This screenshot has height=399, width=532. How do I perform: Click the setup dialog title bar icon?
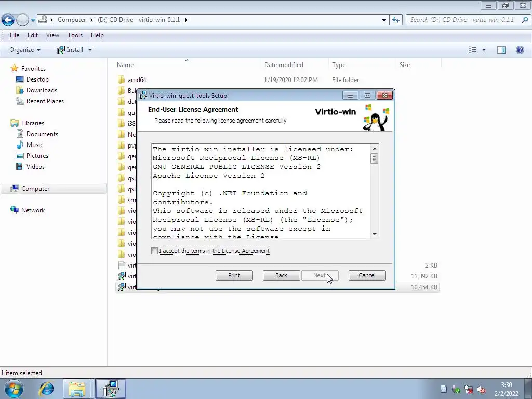point(143,96)
